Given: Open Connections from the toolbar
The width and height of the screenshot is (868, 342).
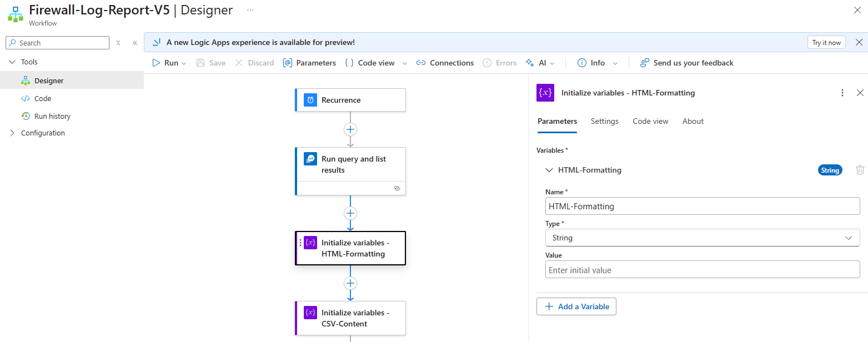Looking at the screenshot, I should [x=445, y=63].
